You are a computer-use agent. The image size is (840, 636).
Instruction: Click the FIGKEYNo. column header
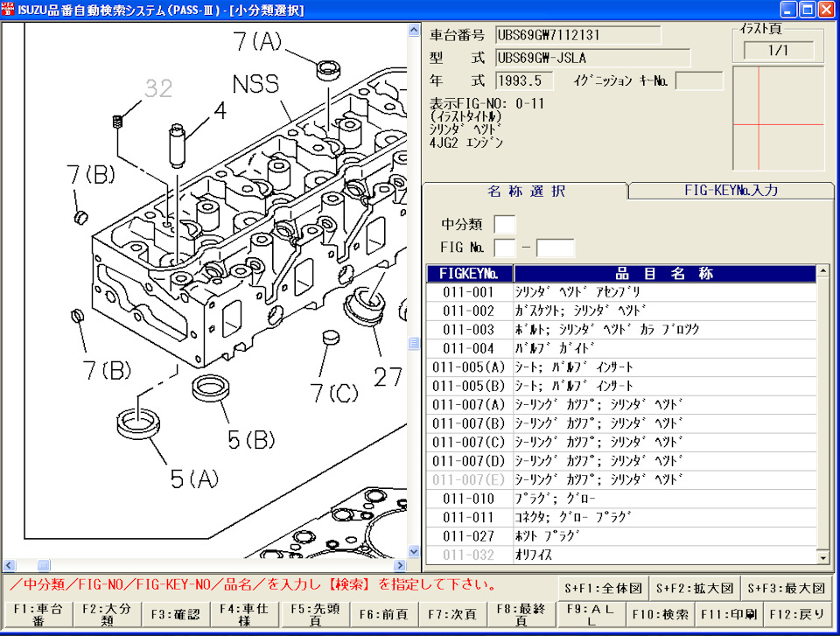(469, 273)
